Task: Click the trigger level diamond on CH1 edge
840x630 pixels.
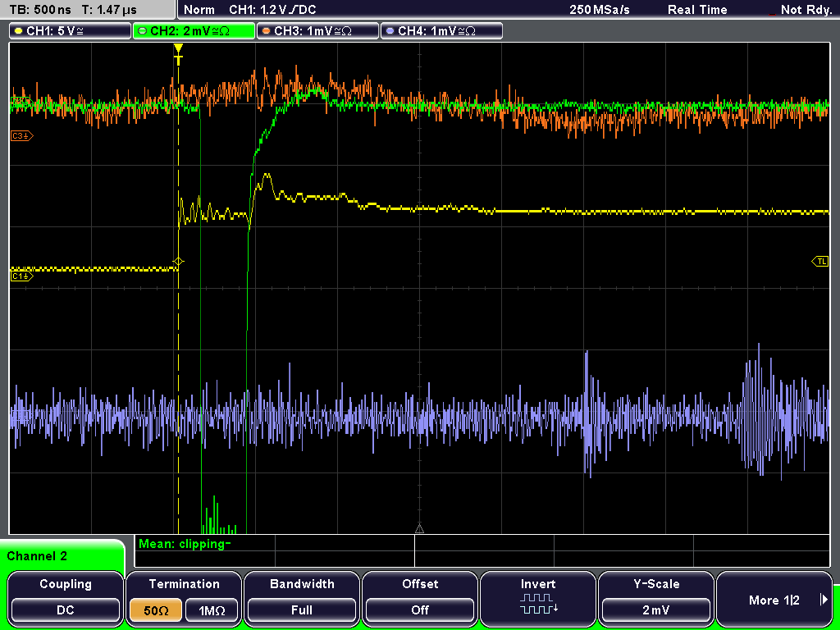Action: [x=178, y=262]
